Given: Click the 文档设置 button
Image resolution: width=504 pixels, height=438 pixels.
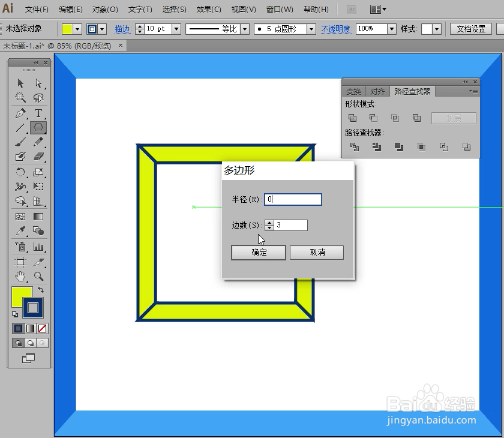Looking at the screenshot, I should (470, 28).
